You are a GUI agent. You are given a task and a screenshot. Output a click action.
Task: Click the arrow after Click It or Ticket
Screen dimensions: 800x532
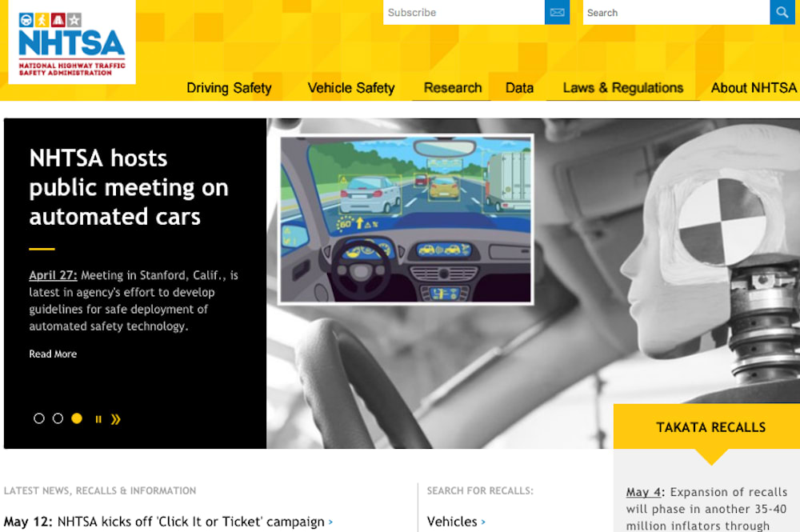[330, 522]
